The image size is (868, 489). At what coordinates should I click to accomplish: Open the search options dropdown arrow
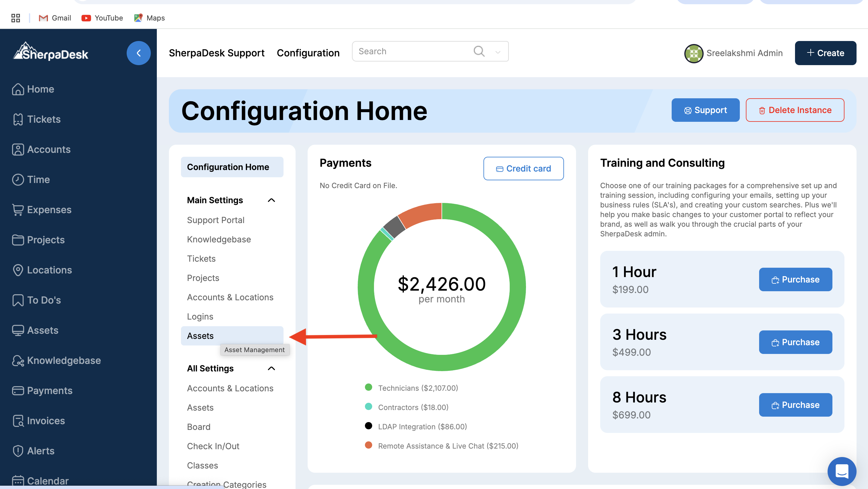498,52
